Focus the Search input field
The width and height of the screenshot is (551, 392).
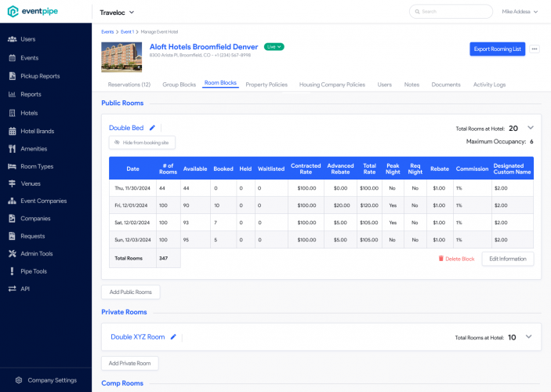click(x=451, y=12)
